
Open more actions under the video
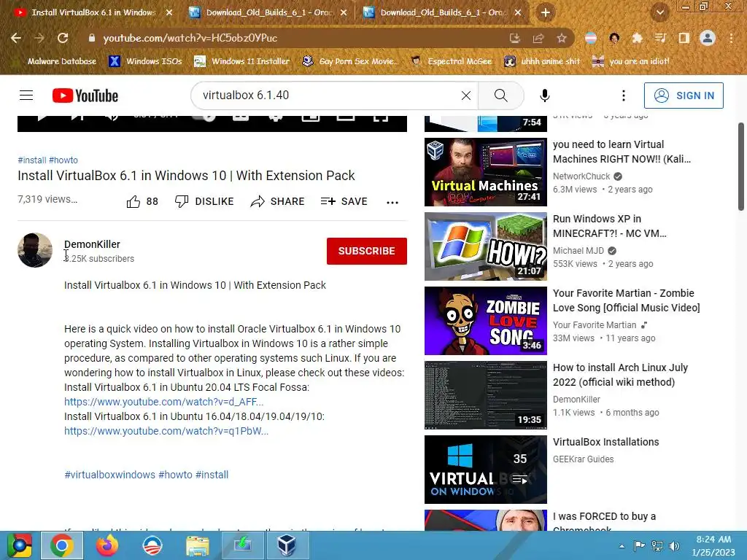tap(392, 203)
